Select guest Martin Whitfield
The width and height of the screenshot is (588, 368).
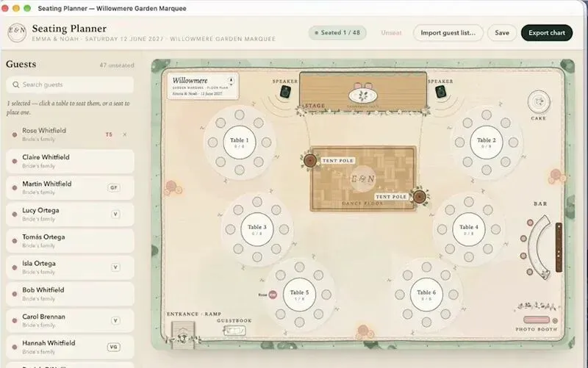tap(70, 188)
